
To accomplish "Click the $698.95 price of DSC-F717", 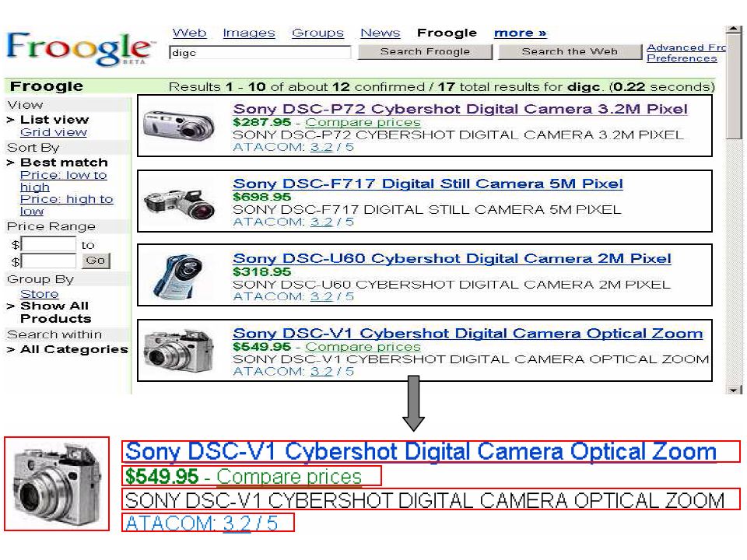I will [x=261, y=197].
